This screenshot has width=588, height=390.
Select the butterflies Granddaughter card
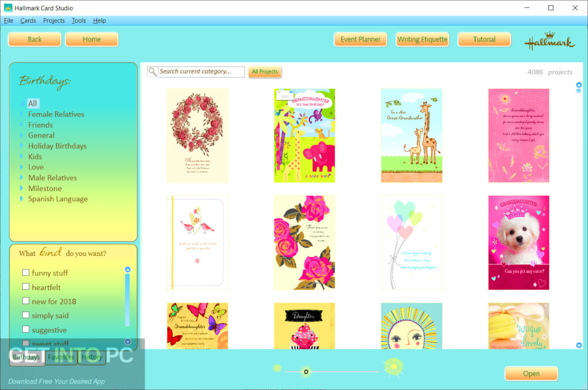click(198, 326)
